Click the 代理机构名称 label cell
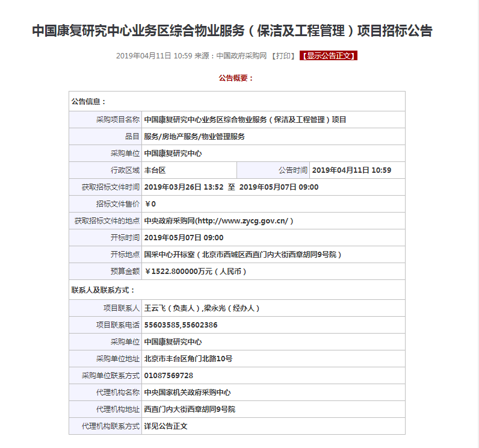 [x=105, y=393]
